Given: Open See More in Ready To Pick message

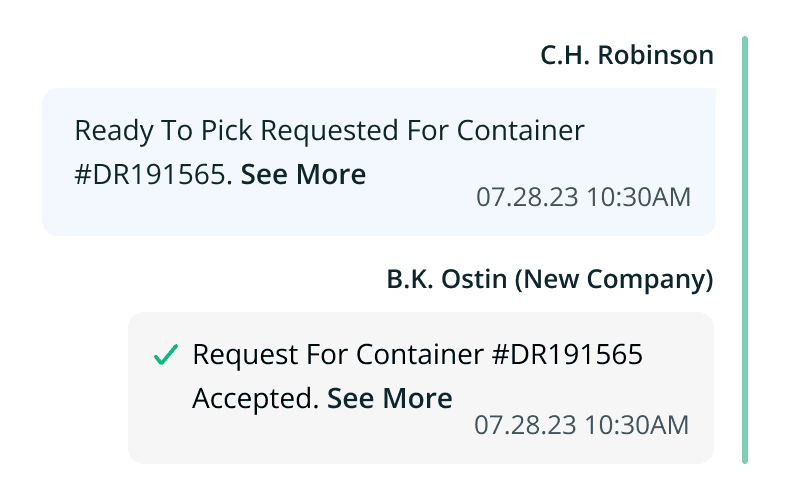Looking at the screenshot, I should coord(303,175).
